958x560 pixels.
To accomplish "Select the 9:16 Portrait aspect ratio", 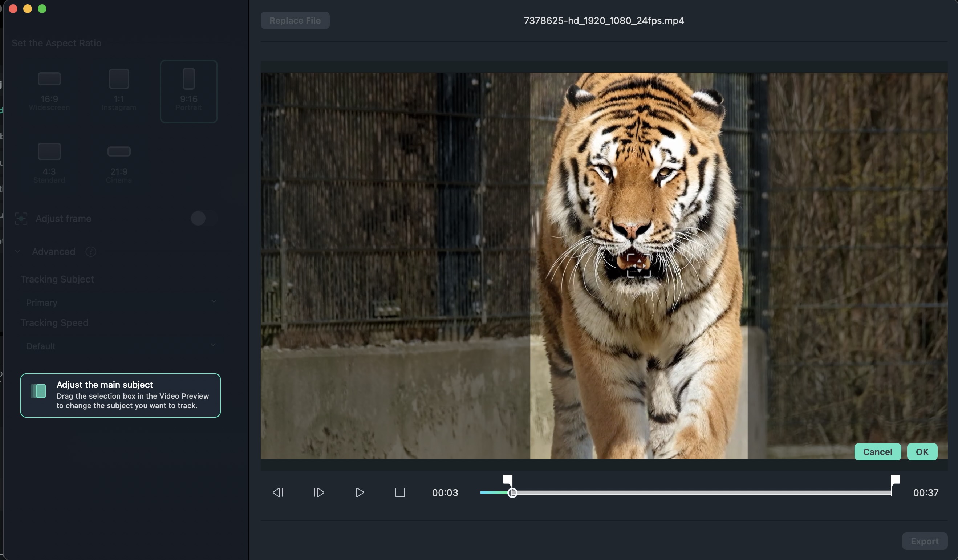I will [x=188, y=91].
